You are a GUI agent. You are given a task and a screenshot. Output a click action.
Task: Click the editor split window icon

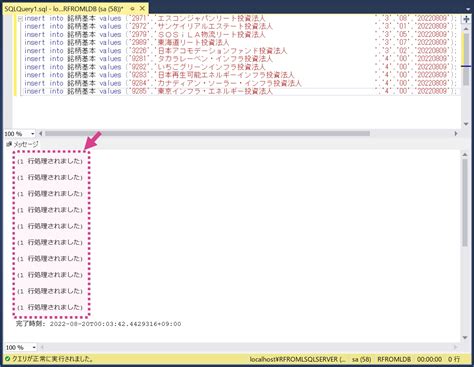point(466,19)
